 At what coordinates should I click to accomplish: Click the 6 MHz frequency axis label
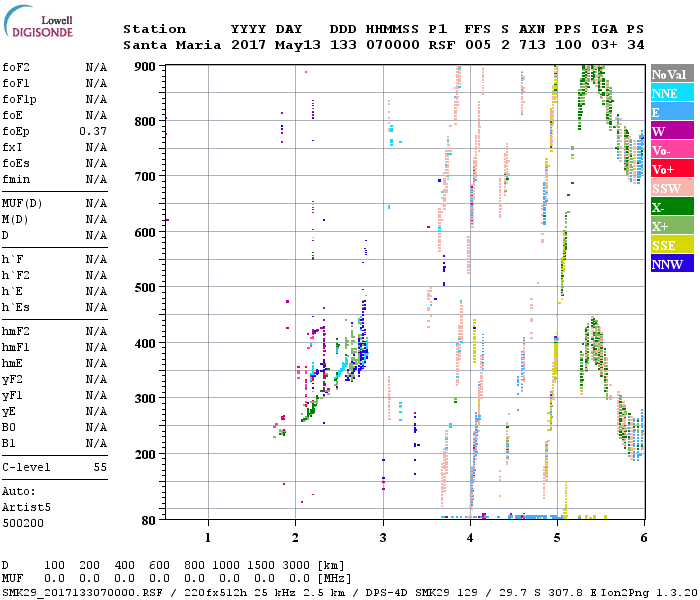pyautogui.click(x=643, y=538)
